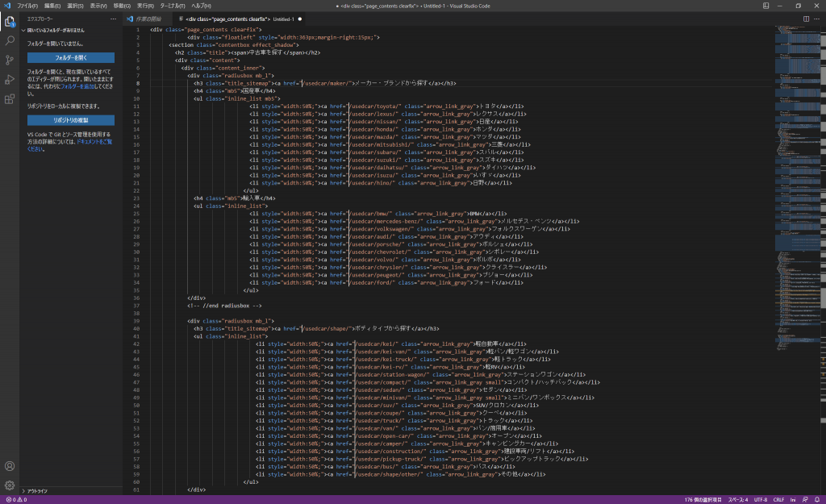Change language mode via Ini status item
The image size is (826, 504).
tap(793, 500)
